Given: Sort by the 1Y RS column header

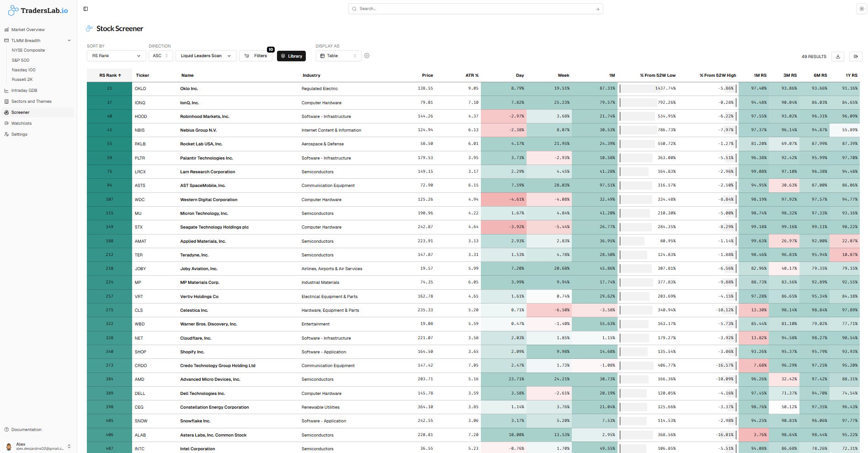Looking at the screenshot, I should [851, 75].
